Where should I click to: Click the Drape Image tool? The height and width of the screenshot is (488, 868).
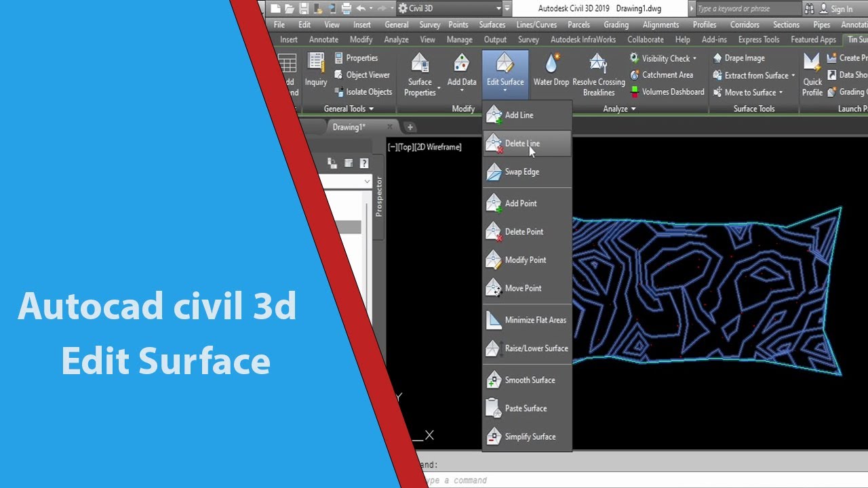point(738,58)
